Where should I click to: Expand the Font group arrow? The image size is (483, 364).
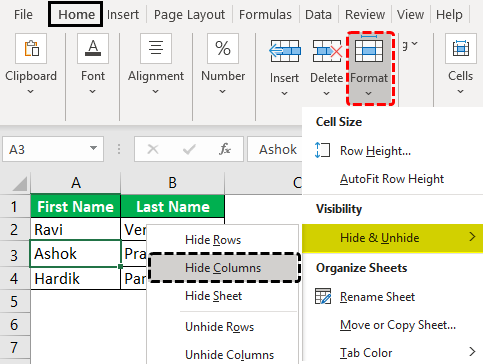(x=93, y=91)
